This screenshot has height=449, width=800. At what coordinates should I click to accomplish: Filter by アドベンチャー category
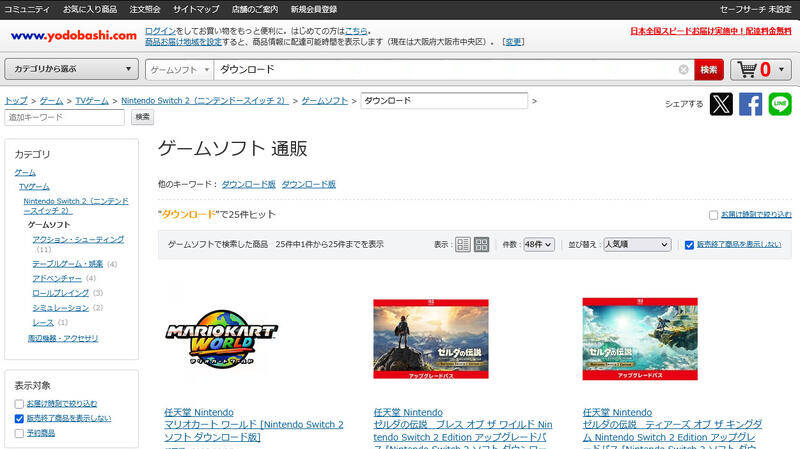[x=57, y=278]
